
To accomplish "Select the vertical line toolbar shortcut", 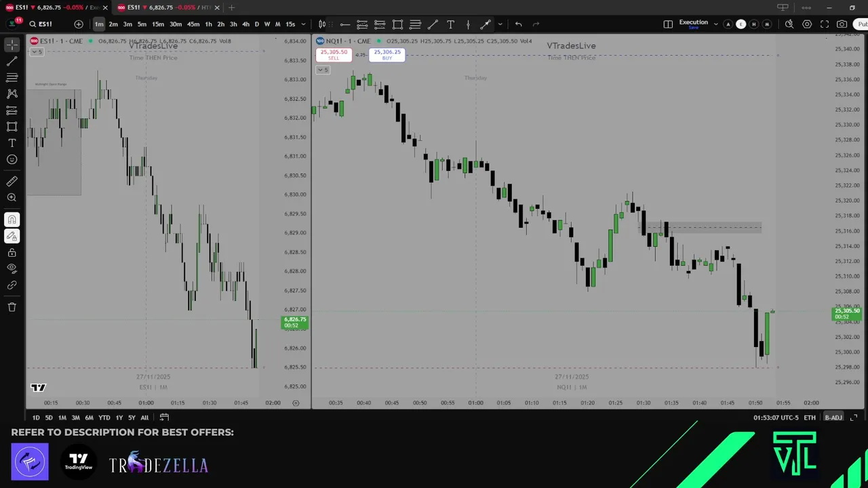I will [x=468, y=24].
